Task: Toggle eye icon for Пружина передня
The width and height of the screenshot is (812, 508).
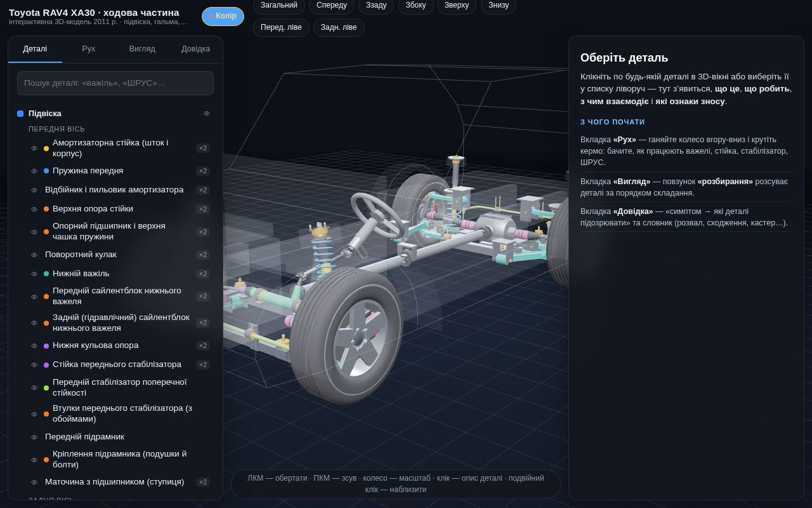Action: 34,171
